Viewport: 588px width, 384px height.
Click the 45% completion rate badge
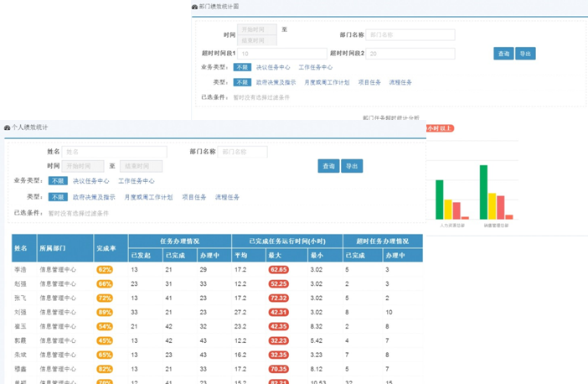tap(105, 341)
